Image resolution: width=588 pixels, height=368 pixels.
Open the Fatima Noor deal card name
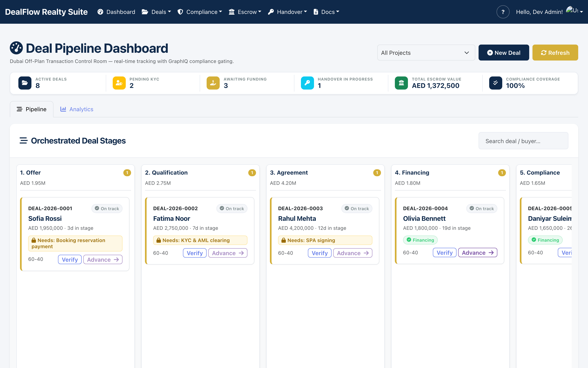(171, 218)
